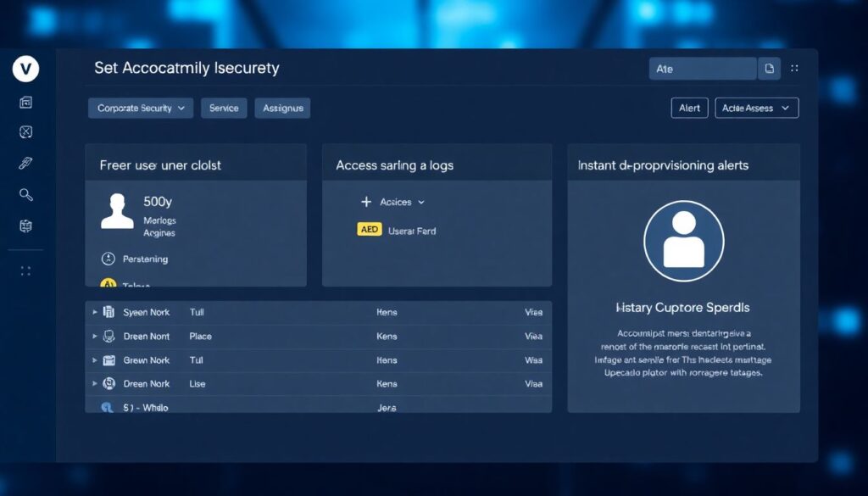The height and width of the screenshot is (496, 868).
Task: Click the yellow AED badge
Action: click(x=368, y=229)
